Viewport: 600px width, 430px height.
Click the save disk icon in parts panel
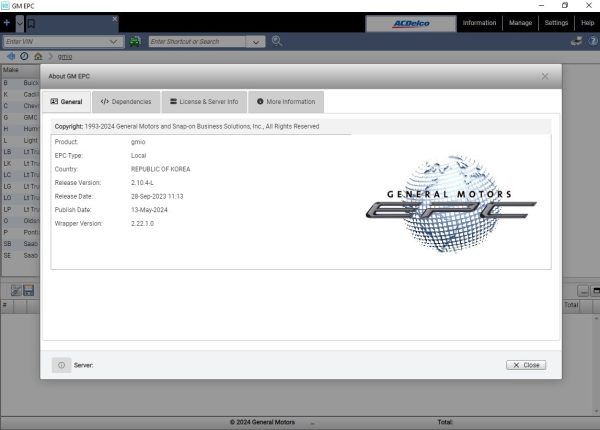click(29, 291)
